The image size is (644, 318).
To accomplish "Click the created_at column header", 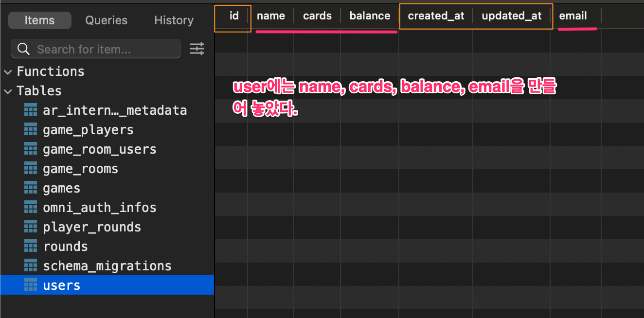I will (436, 16).
